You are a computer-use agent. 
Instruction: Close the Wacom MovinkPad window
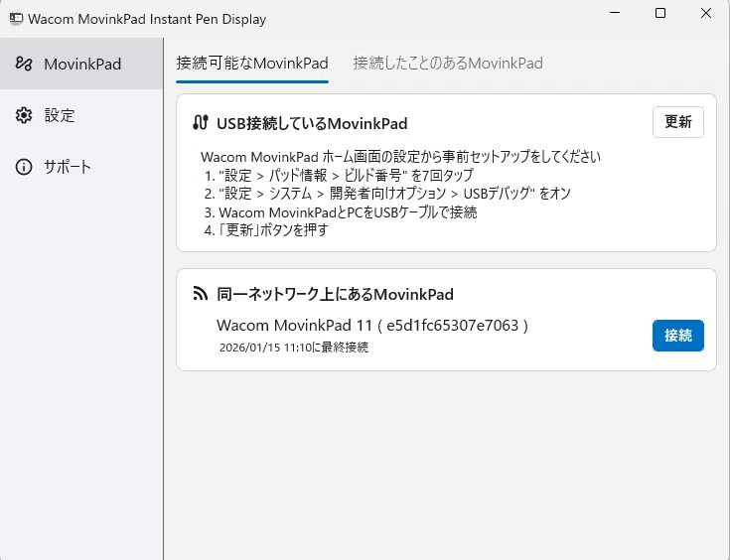tap(706, 13)
